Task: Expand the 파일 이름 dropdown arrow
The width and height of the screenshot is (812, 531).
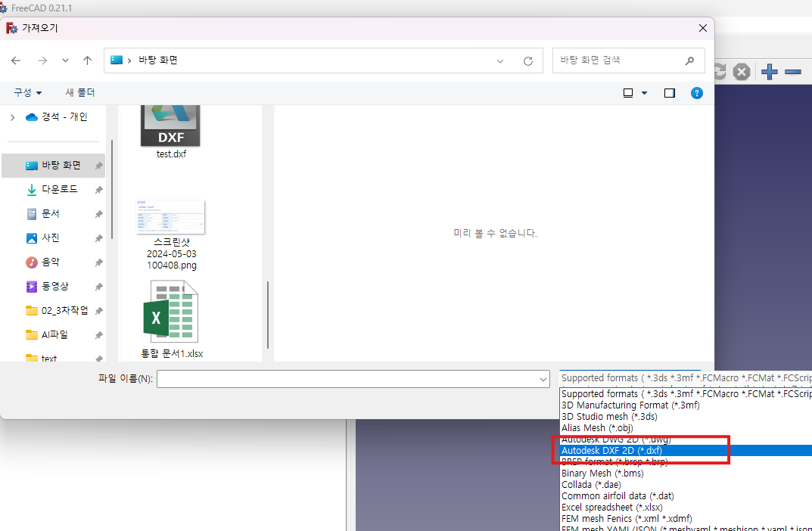Action: coord(543,380)
